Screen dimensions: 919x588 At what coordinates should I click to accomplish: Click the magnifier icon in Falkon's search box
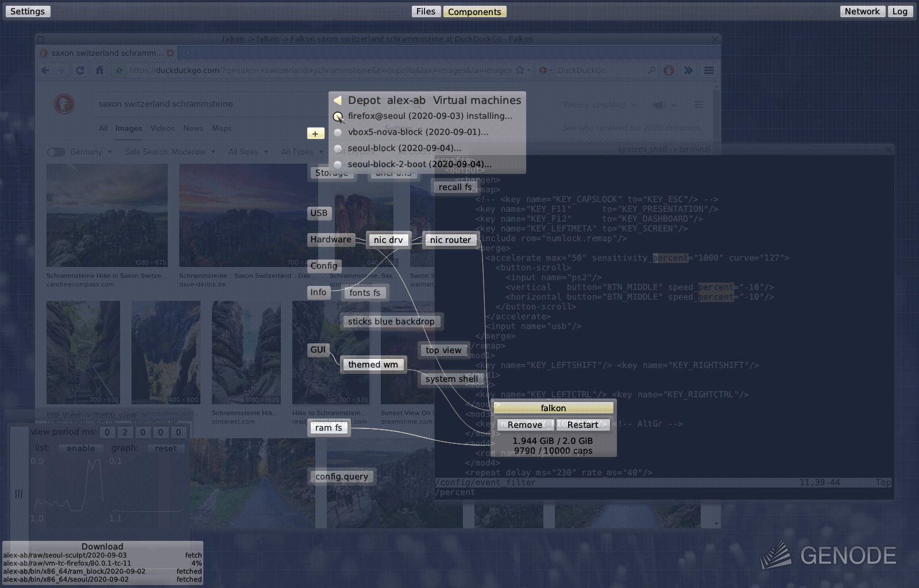(x=651, y=70)
